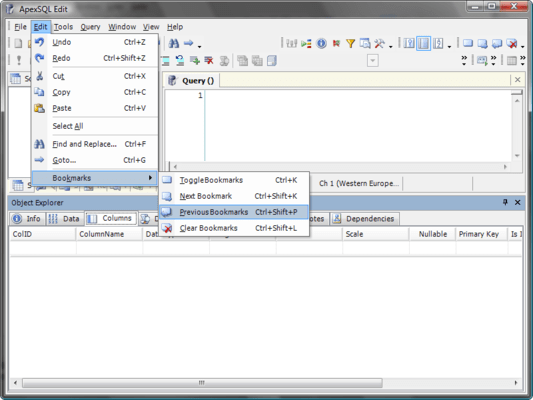Click the grayed-out copy pages icon
The image size is (533, 400).
pyautogui.click(x=242, y=60)
